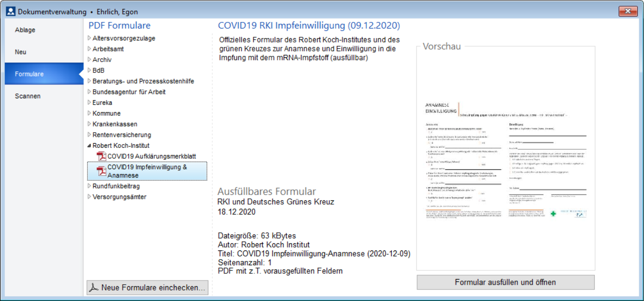Select Bundesagentur für Arbeit entry
This screenshot has height=301, width=644.
129,92
